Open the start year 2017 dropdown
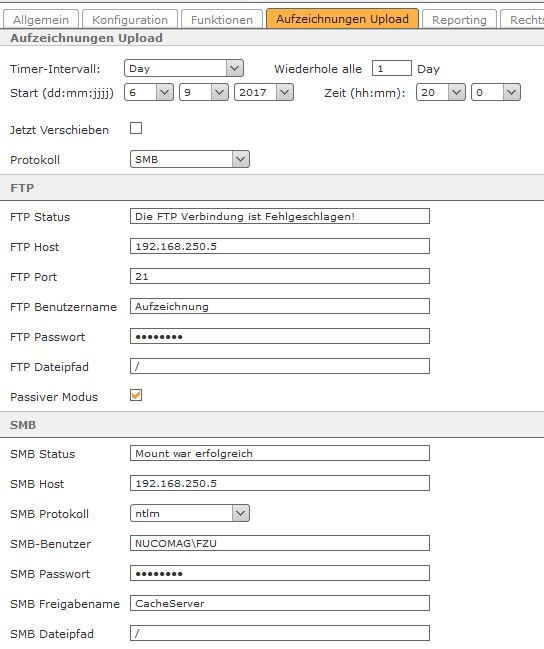Screen dimensions: 544x649 pyautogui.click(x=264, y=92)
